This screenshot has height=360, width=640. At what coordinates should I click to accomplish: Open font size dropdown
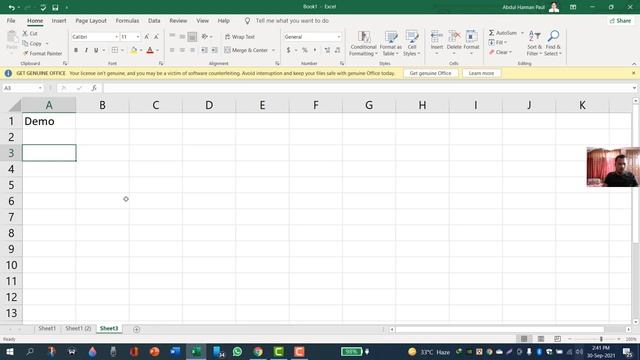pos(138,37)
